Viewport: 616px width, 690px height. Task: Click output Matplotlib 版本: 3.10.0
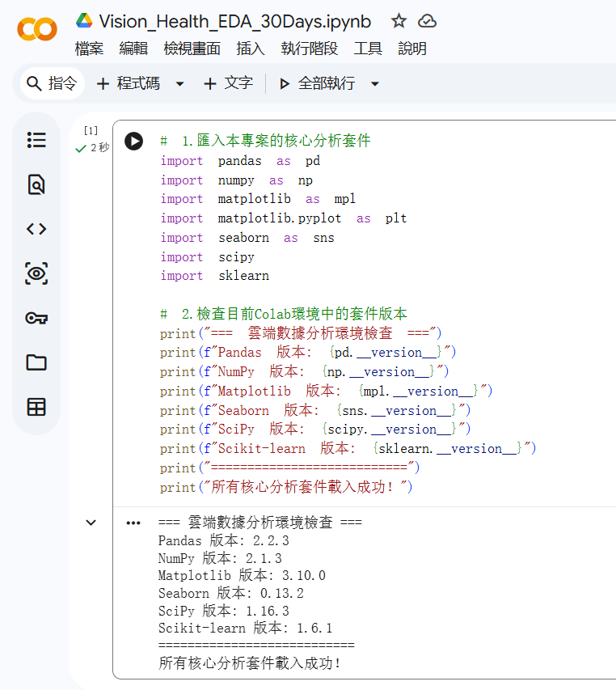point(243,576)
